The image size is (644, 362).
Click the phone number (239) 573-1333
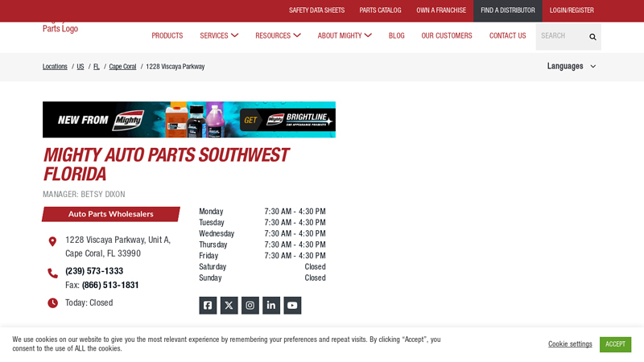[x=94, y=271]
